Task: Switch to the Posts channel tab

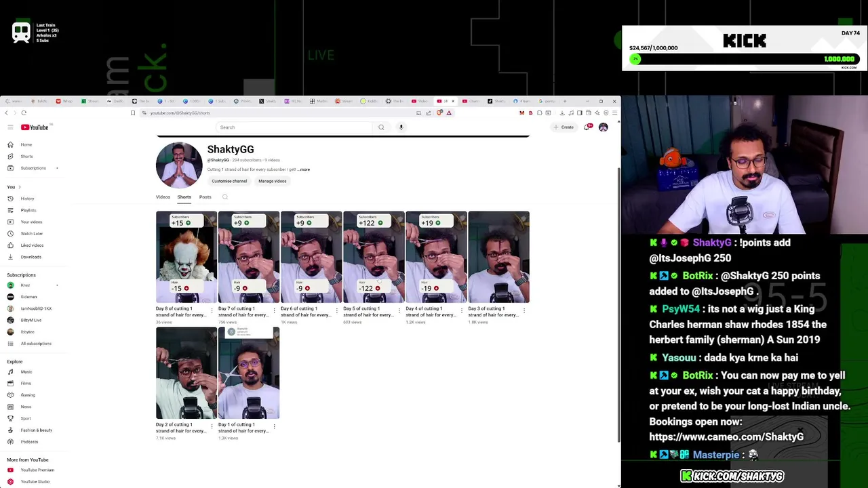Action: pyautogui.click(x=205, y=197)
